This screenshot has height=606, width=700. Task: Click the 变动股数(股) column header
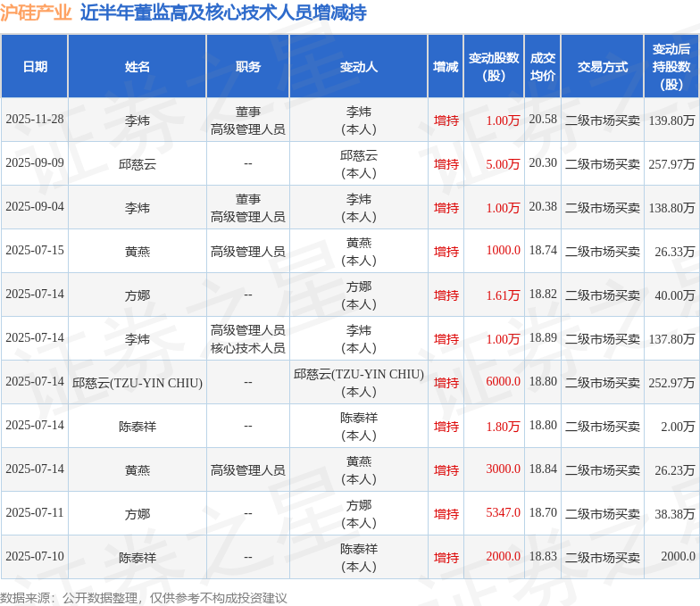click(x=494, y=66)
